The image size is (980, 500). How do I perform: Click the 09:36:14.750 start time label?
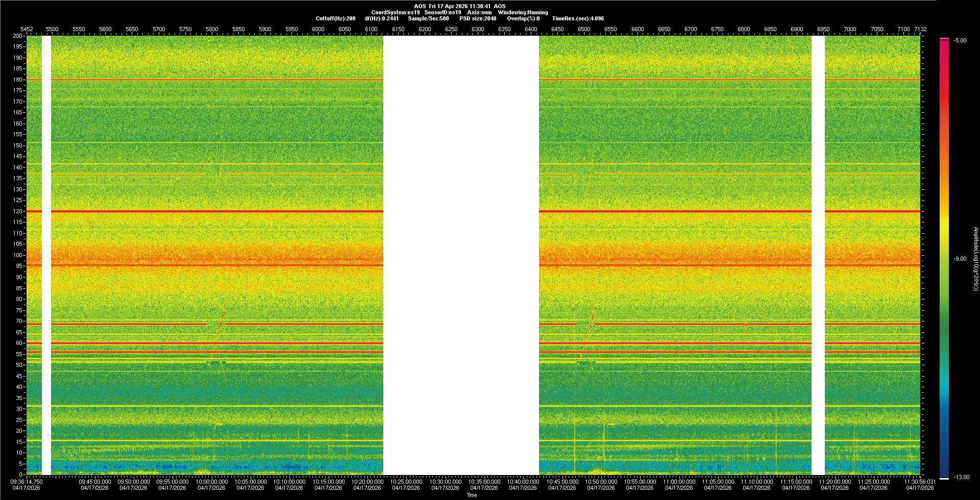(27, 482)
